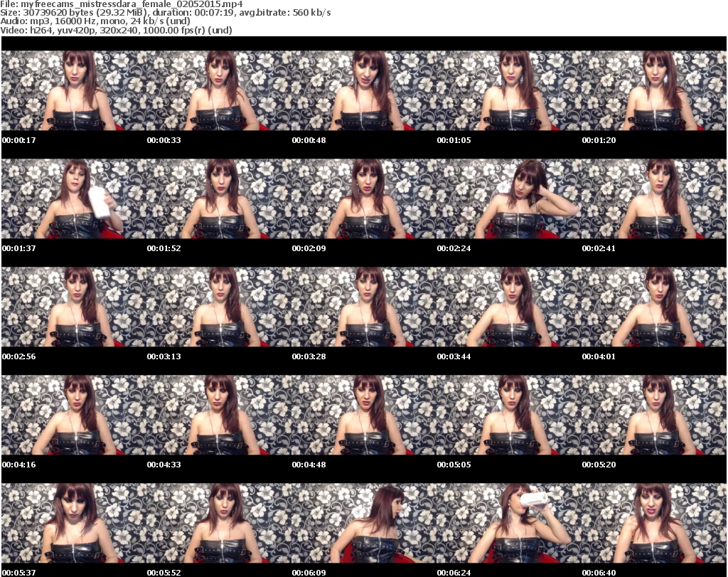Click the thumbnail at timestamp 00:00:48
Viewport: 728px width, 577px height.
click(x=363, y=90)
